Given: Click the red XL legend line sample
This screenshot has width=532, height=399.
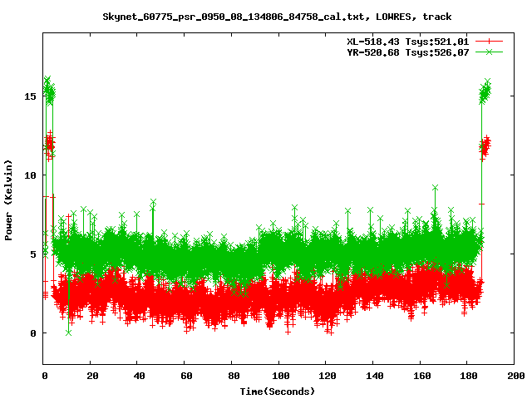Looking at the screenshot, I should pyautogui.click(x=489, y=42).
